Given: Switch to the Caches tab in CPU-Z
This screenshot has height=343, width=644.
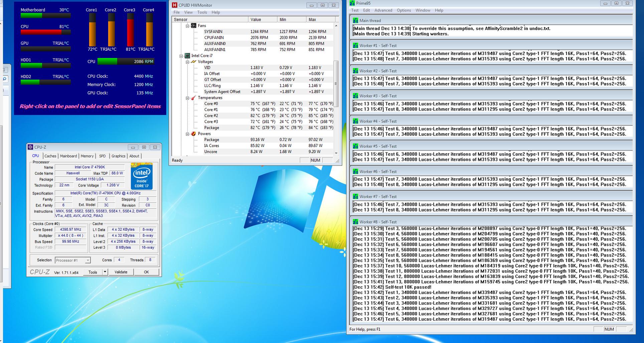Looking at the screenshot, I should point(50,156).
